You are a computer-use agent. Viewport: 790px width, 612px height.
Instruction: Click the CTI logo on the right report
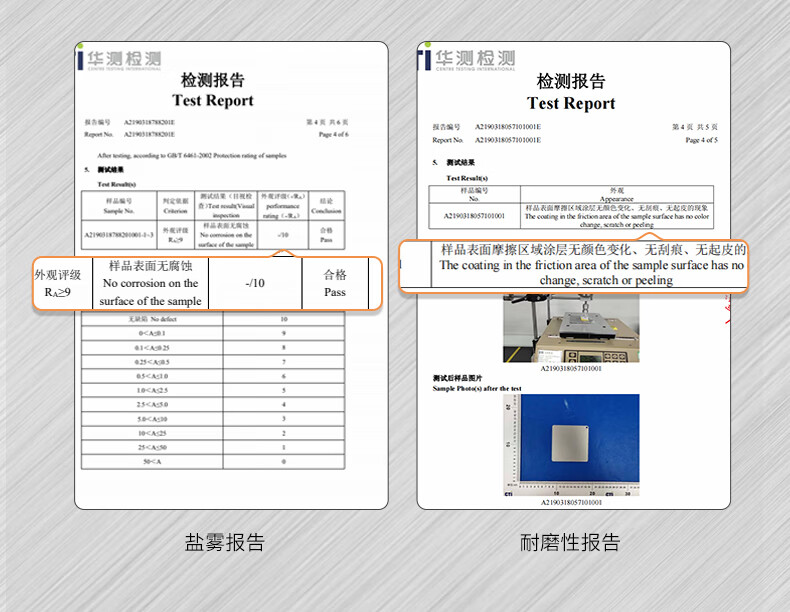click(467, 58)
